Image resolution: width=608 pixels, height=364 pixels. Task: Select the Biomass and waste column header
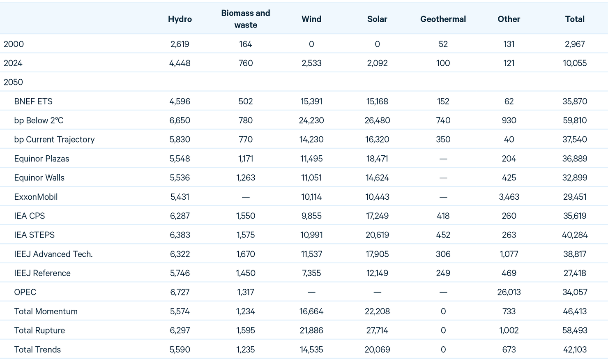(245, 19)
